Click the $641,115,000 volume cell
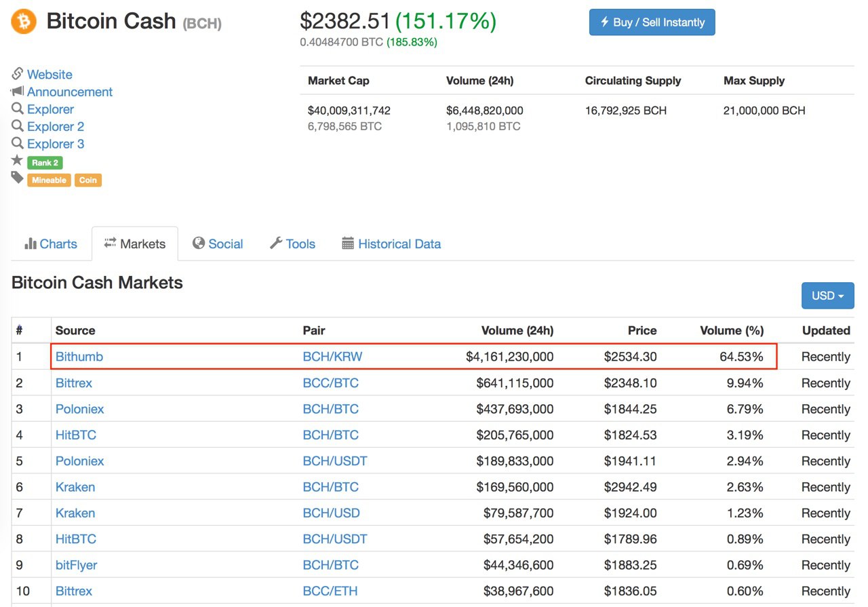Viewport: 868px width, 607px height. (x=515, y=383)
